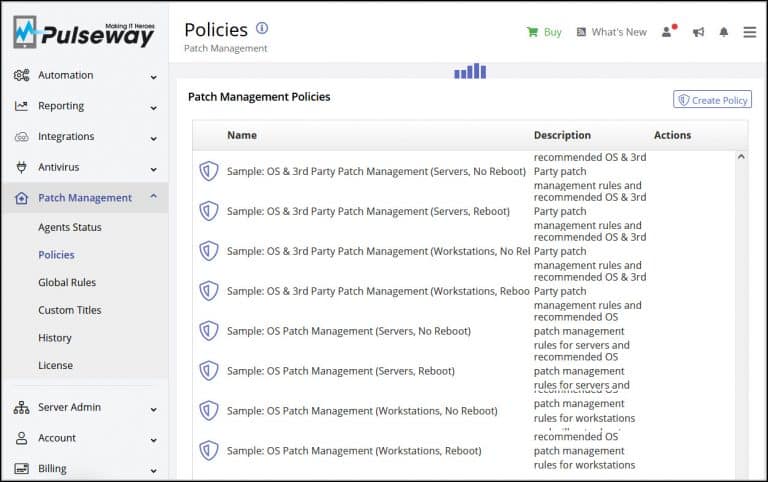Click the Create Policy button
This screenshot has height=482, width=768.
pyautogui.click(x=712, y=99)
